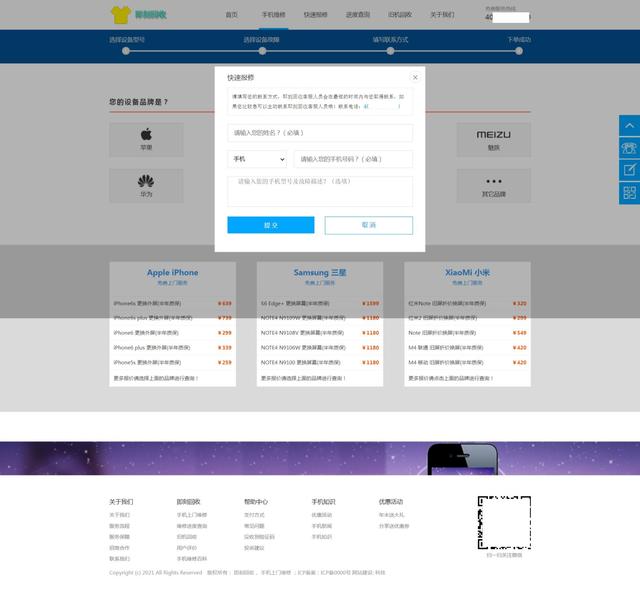This screenshot has width=640, height=589.
Task: Open the 快速报修 nav tab
Action: [x=316, y=15]
